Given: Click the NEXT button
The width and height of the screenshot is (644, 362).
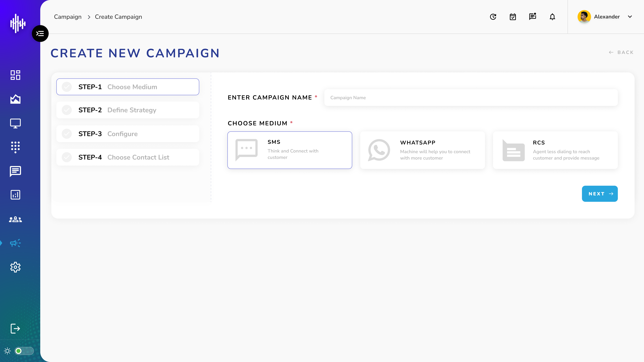Looking at the screenshot, I should pyautogui.click(x=600, y=194).
